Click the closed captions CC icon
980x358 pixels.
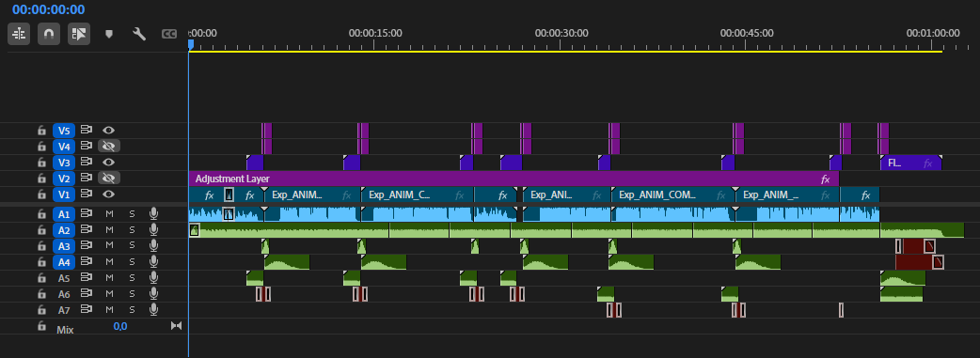[x=169, y=34]
